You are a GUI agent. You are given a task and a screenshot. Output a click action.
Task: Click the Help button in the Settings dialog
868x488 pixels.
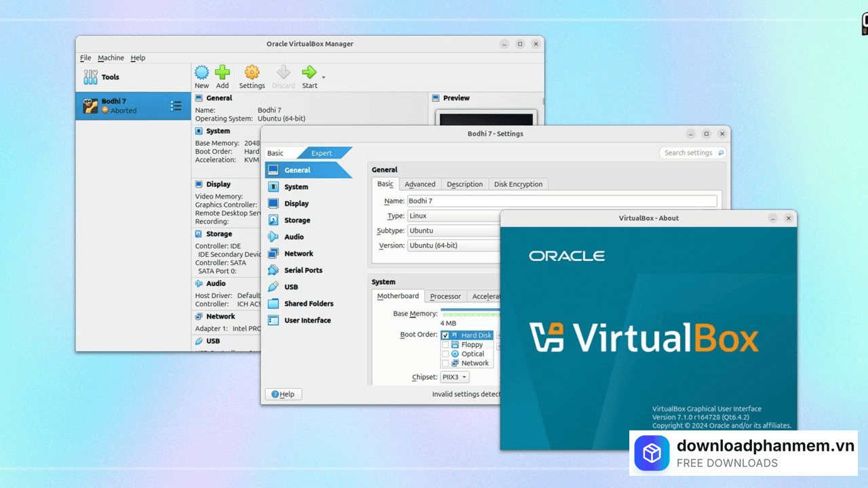[x=283, y=394]
